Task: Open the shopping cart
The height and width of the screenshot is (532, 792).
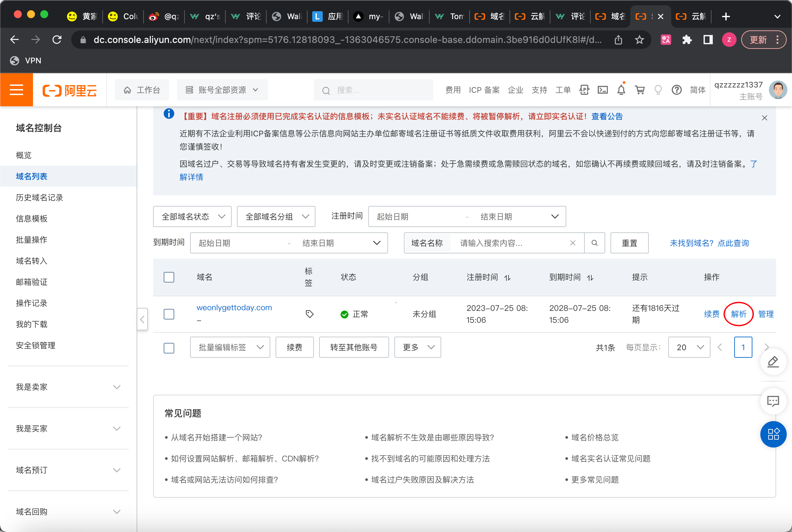Action: pos(640,90)
